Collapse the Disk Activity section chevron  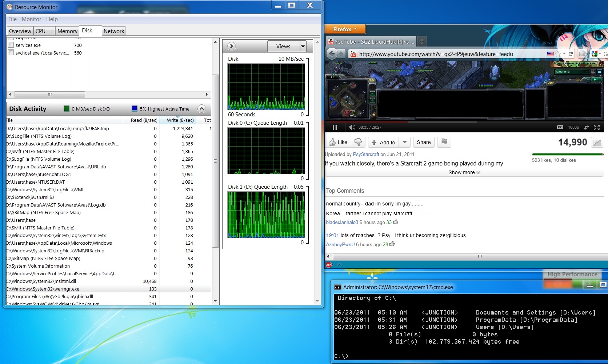pyautogui.click(x=202, y=109)
